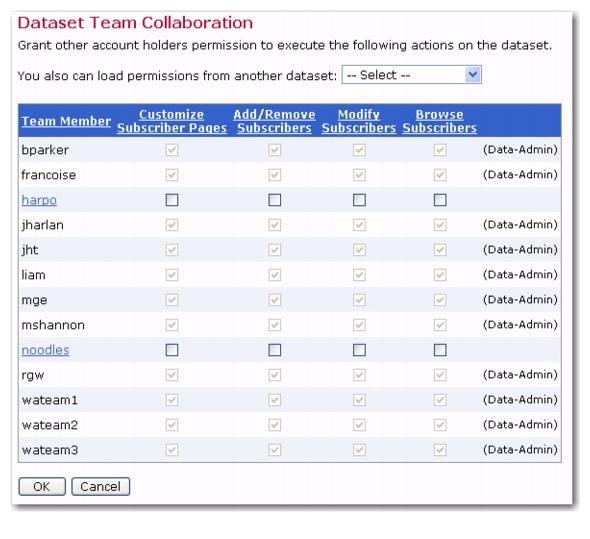Click bparker's disabled Customize Subscriber Pages checkbox
The image size is (590, 539).
(x=172, y=150)
